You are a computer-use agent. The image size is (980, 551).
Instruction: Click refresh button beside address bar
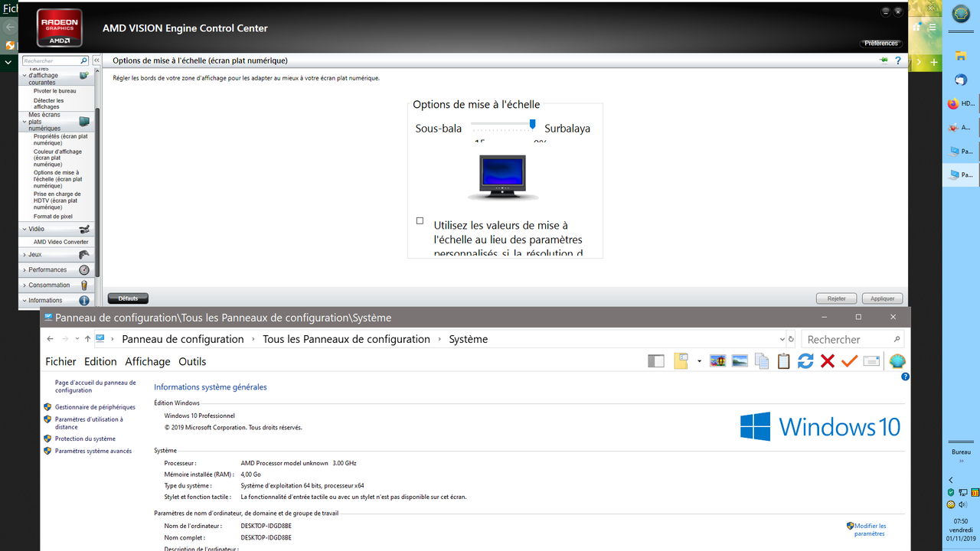[792, 339]
